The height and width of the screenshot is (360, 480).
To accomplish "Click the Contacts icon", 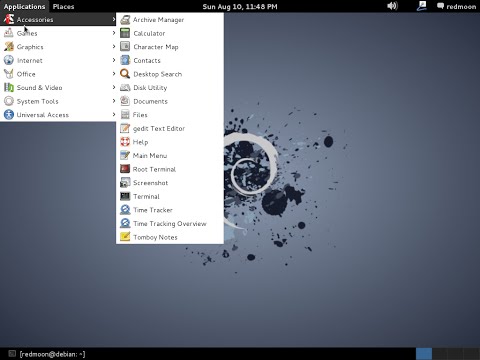I will [125, 60].
